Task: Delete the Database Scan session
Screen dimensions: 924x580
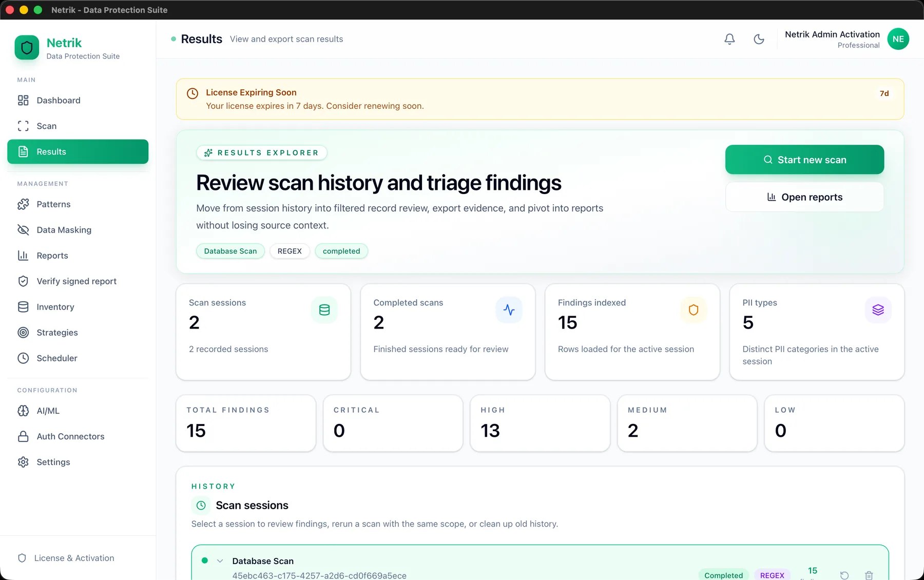Action: [869, 575]
